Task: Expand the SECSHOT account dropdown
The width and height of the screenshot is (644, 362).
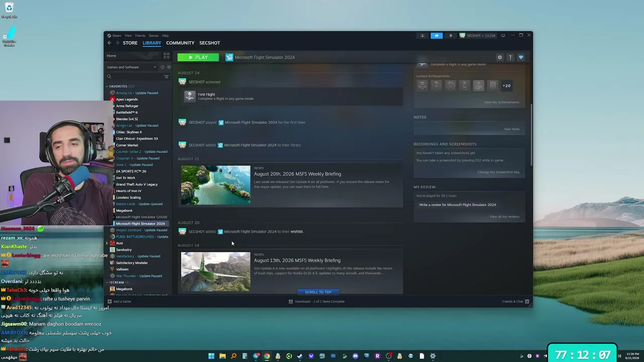Action: coord(477,36)
